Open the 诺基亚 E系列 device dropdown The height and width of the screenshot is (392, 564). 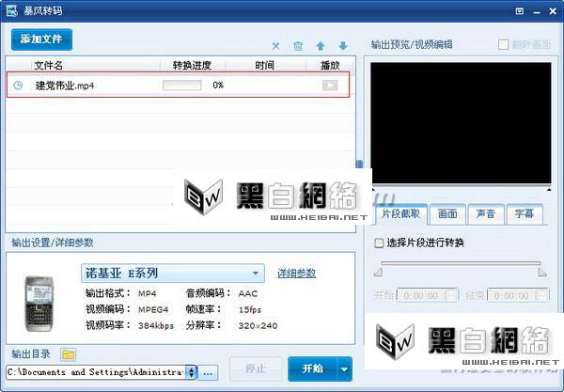pyautogui.click(x=173, y=274)
